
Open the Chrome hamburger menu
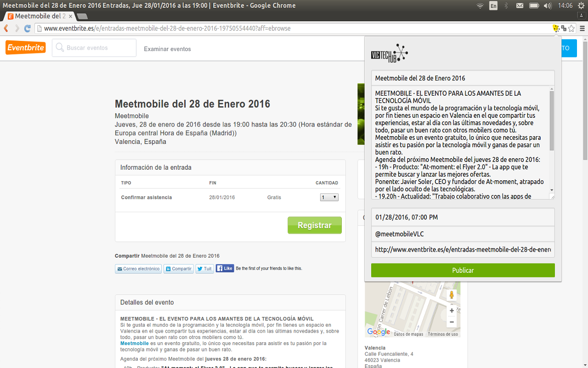[x=582, y=29]
